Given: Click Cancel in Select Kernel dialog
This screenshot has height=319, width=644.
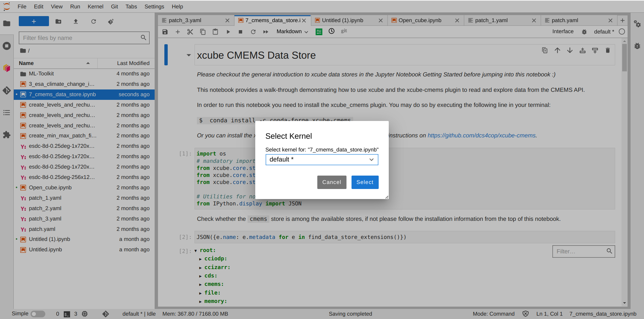Looking at the screenshot, I should 332,182.
